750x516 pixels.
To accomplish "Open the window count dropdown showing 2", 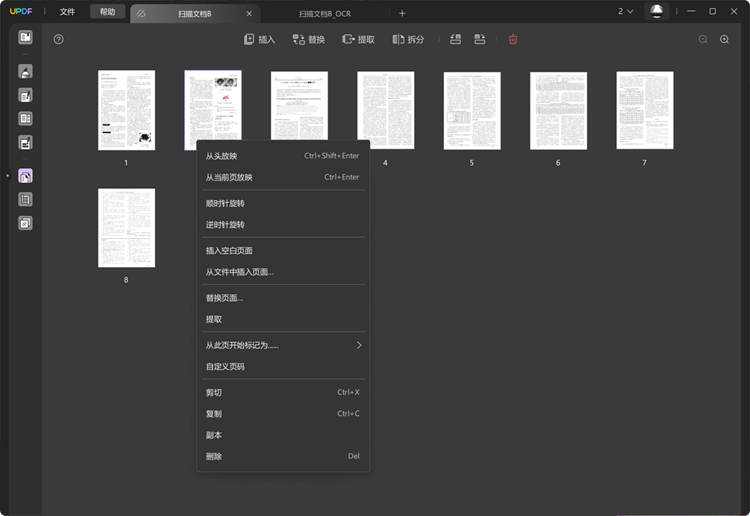I will [625, 11].
